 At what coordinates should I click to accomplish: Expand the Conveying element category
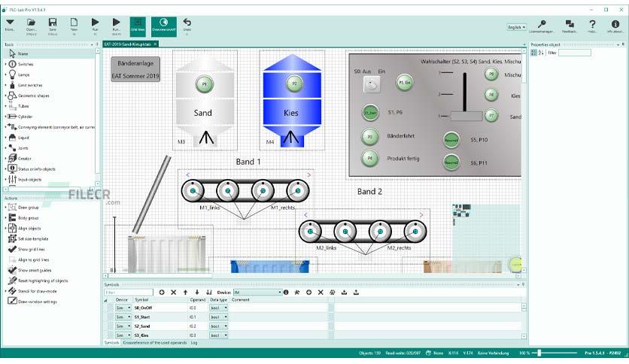[5, 127]
